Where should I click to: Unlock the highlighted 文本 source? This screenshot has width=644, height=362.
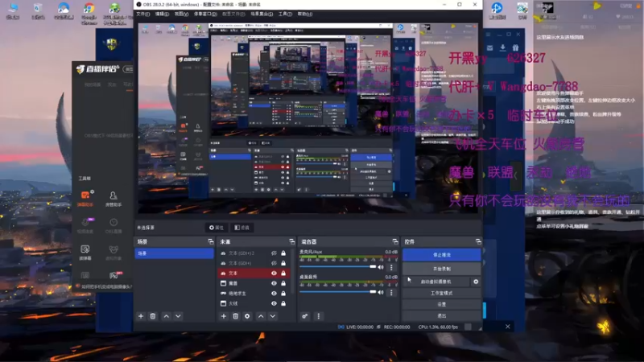pos(283,274)
